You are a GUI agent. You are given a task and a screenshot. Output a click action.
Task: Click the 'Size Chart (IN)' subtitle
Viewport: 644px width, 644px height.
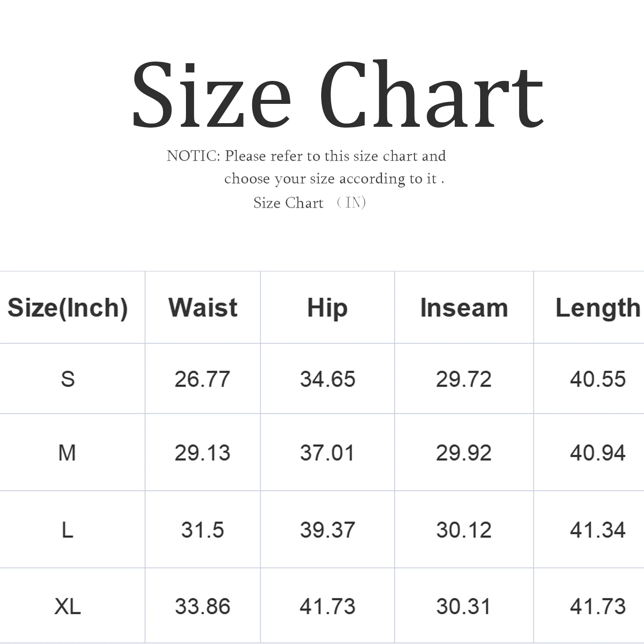tap(309, 203)
